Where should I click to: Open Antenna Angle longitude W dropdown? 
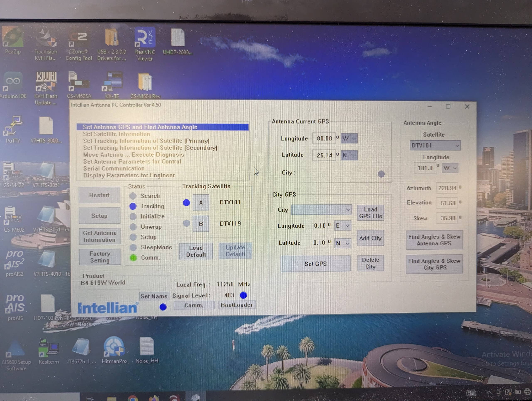[x=450, y=168]
